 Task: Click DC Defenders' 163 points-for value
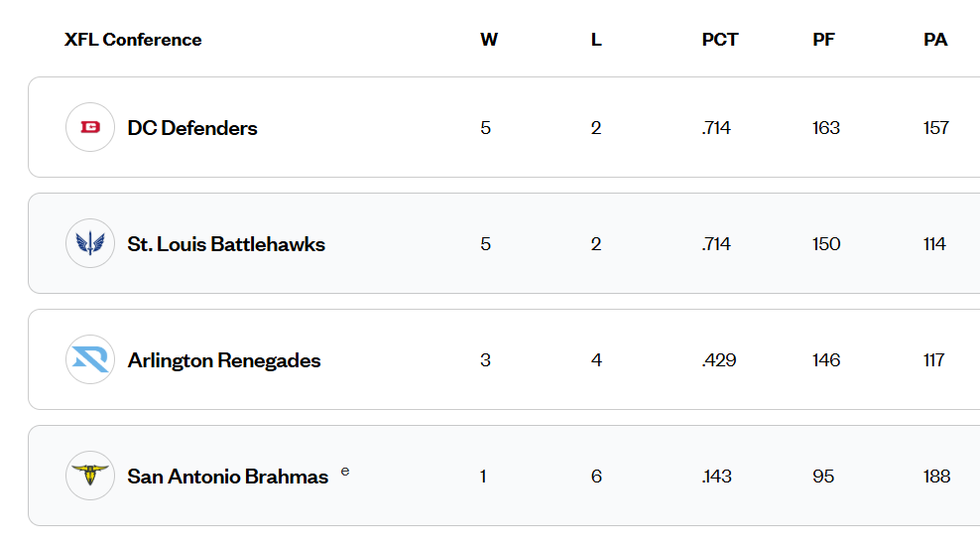826,128
